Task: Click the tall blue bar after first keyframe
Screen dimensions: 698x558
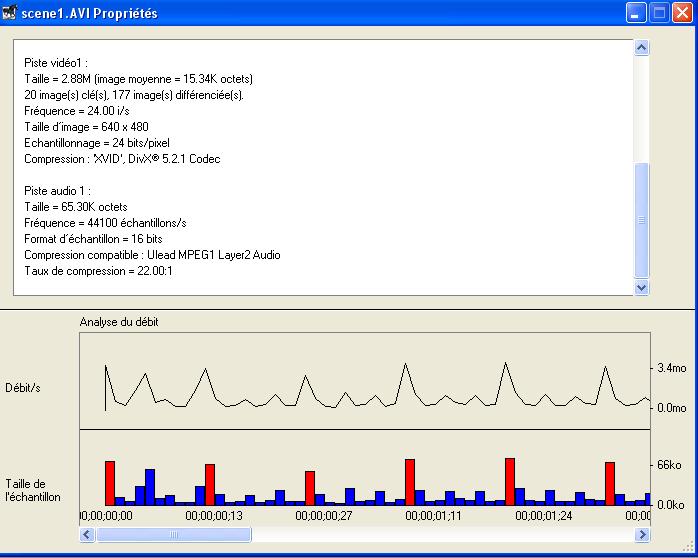Action: point(150,487)
